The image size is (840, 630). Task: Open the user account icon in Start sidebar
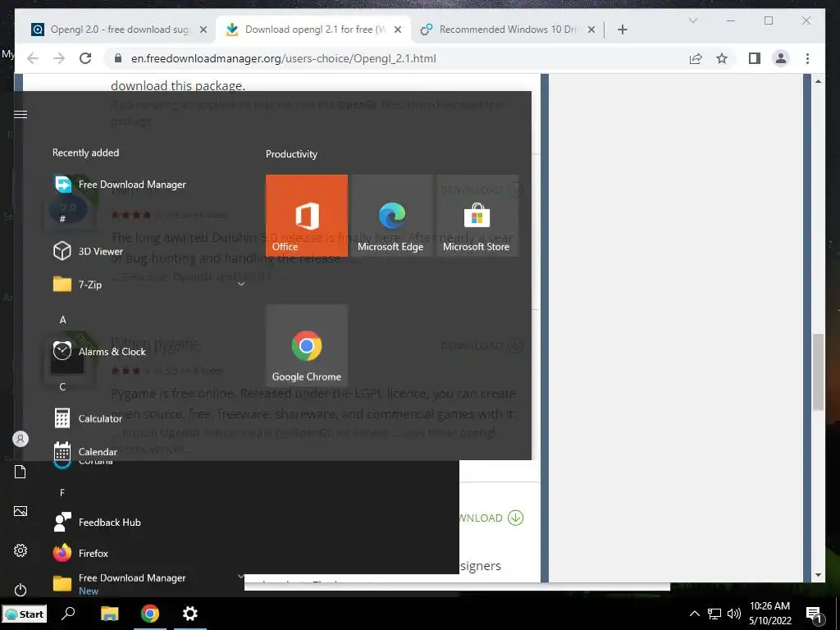[21, 439]
